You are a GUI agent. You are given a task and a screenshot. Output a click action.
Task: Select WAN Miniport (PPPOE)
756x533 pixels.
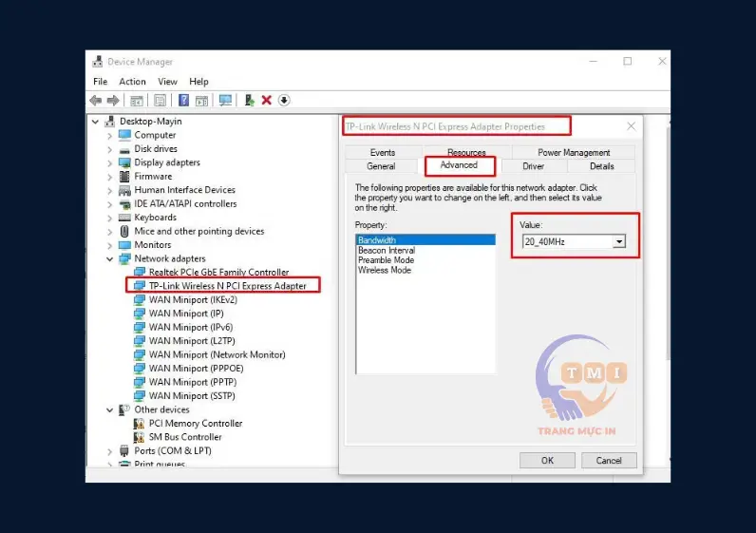(196, 369)
